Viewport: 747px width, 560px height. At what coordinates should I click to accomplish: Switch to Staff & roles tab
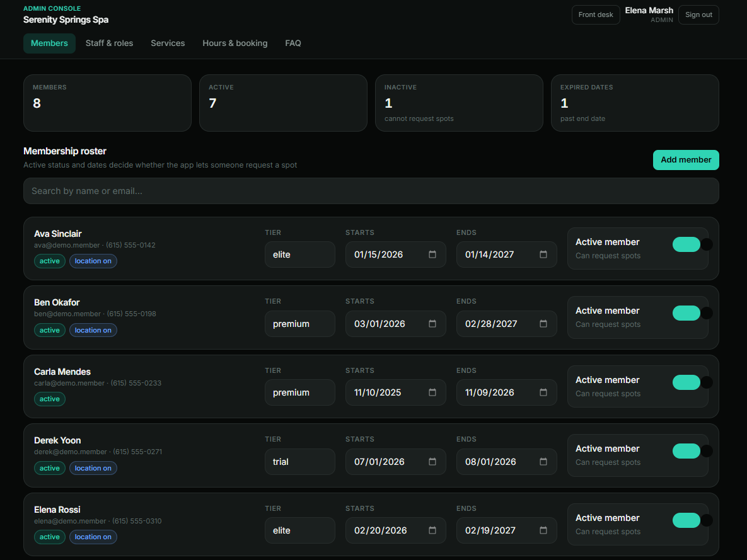pos(109,43)
